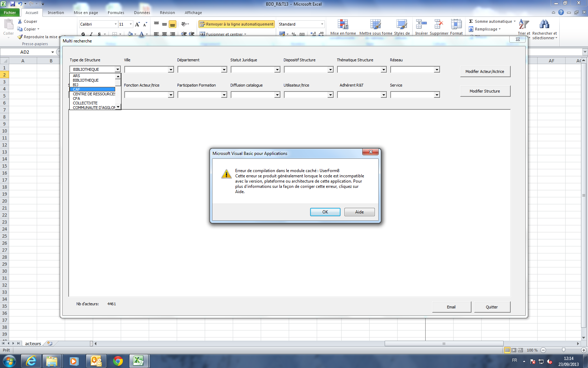
Task: Open the Fonction Acteur/trice combo box
Action: (171, 95)
